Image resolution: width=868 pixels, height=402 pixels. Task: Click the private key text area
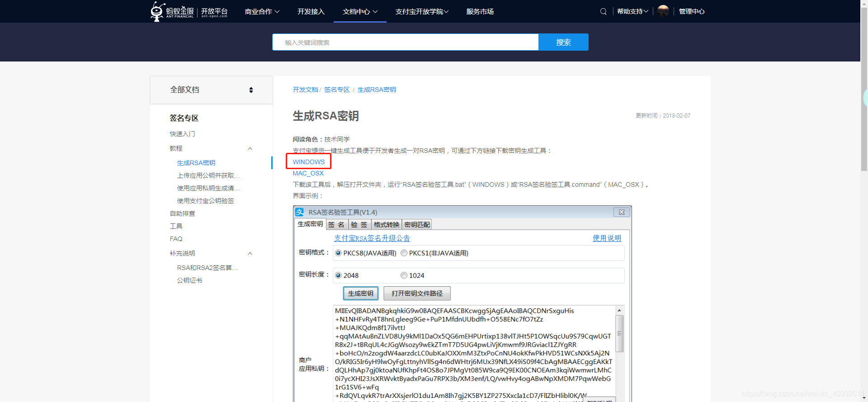(474, 353)
